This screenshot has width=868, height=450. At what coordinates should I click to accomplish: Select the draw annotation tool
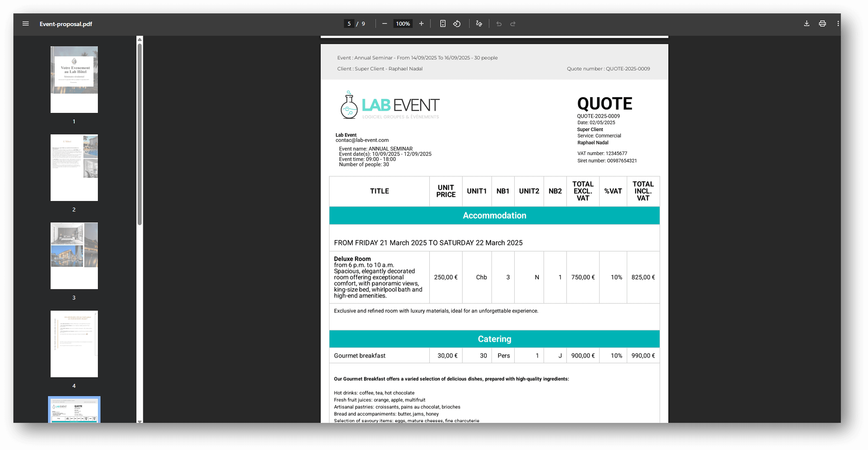click(479, 24)
